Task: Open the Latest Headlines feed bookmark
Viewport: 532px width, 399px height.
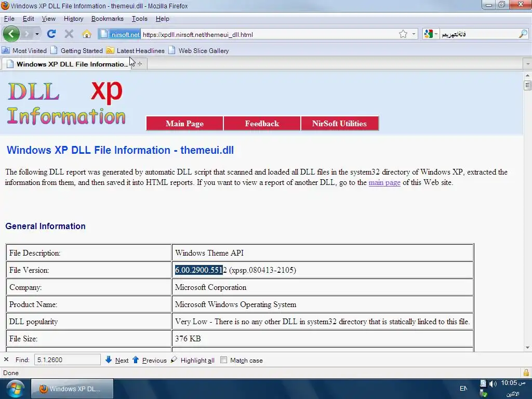Action: point(136,50)
